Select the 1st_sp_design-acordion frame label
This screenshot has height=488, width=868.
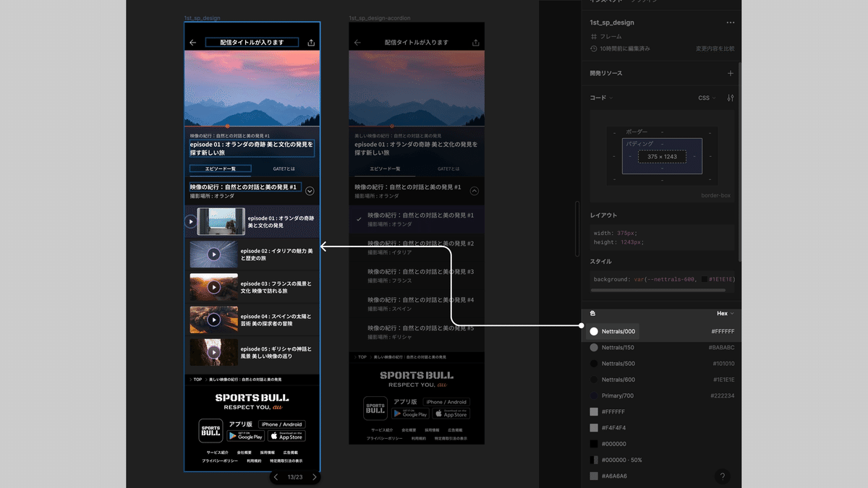(x=380, y=17)
